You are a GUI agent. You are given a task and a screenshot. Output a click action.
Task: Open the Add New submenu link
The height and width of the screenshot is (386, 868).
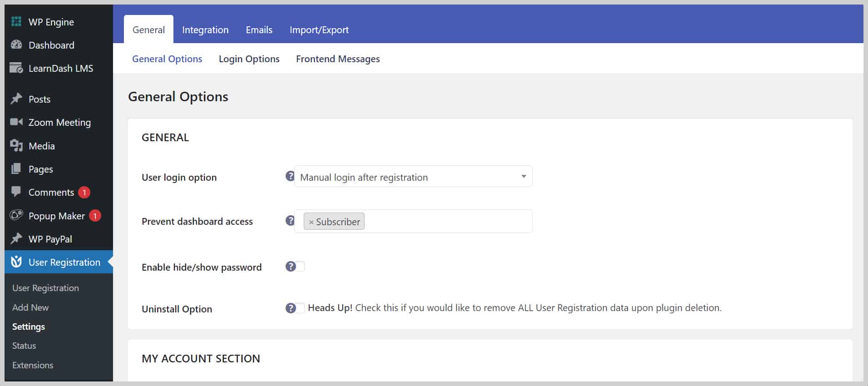point(30,307)
